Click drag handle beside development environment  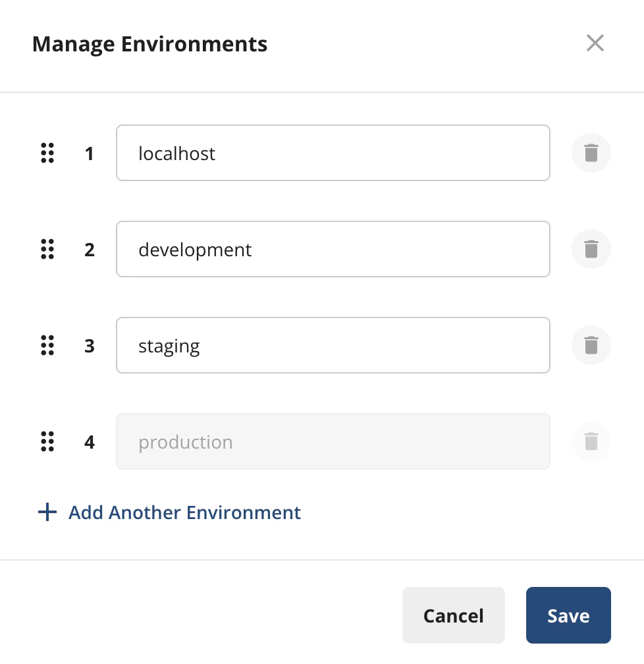47,249
